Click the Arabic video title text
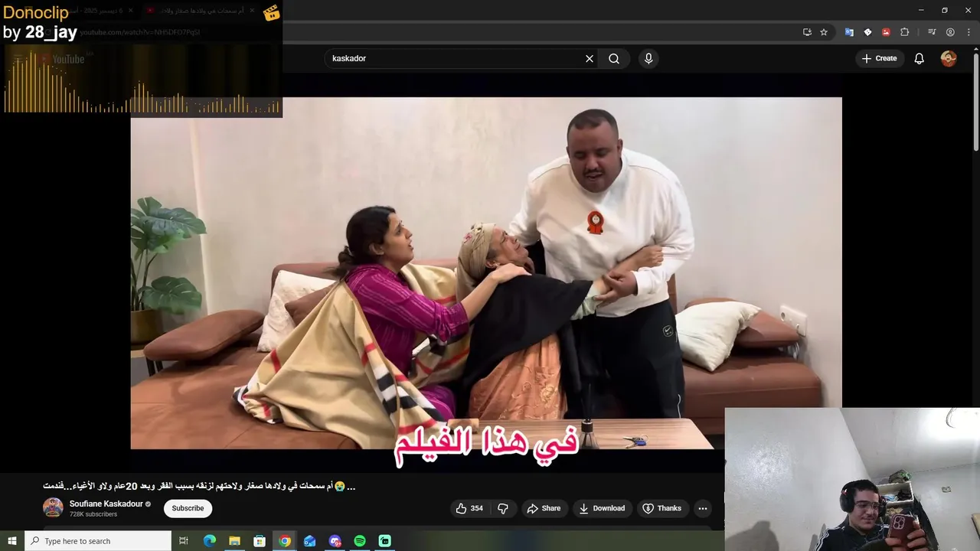The width and height of the screenshot is (980, 551). 199,486
